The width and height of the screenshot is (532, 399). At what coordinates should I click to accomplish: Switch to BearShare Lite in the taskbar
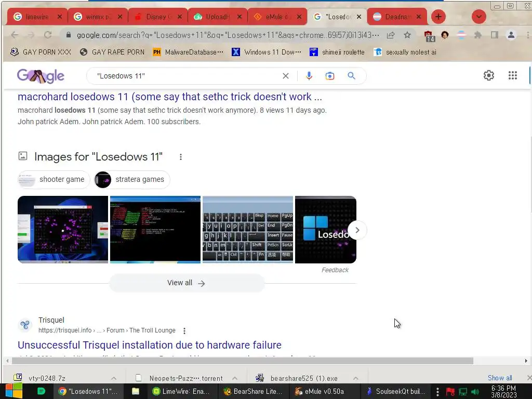(253, 391)
